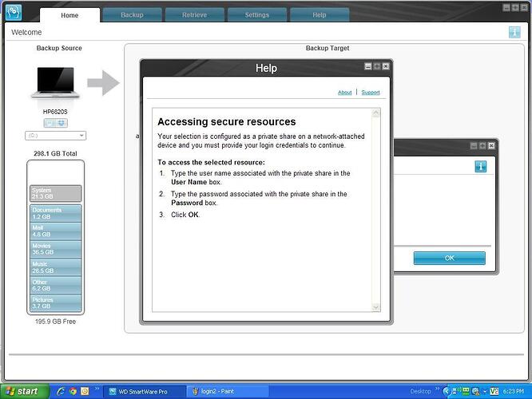Launch Chrome from quick launch
Viewport: 532px width, 399px height.
coord(73,392)
